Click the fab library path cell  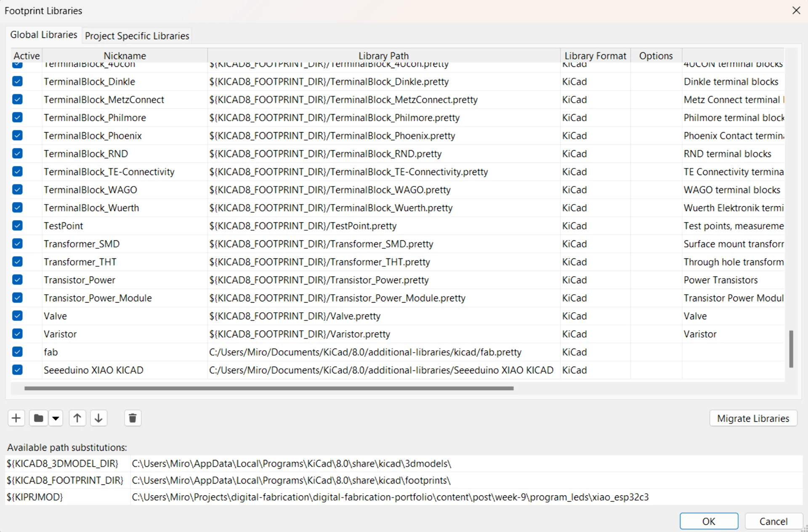click(365, 352)
